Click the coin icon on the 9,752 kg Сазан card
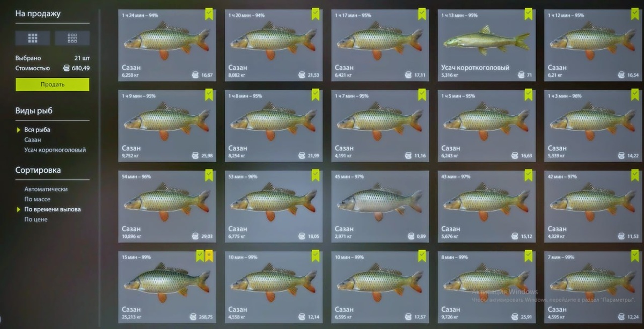Image resolution: width=644 pixels, height=329 pixels. [196, 156]
